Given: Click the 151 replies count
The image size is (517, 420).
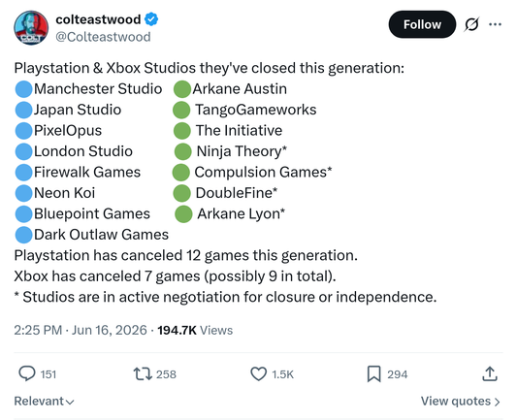Looking at the screenshot, I should 48,374.
